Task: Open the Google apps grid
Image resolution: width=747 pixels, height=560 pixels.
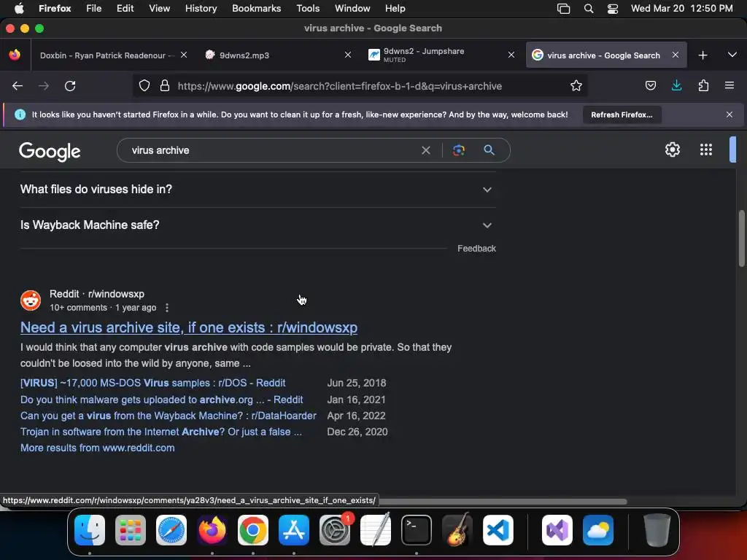Action: pyautogui.click(x=706, y=150)
